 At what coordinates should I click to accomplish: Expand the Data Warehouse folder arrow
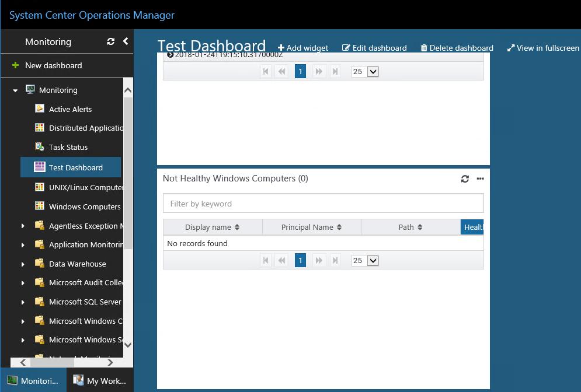point(23,264)
